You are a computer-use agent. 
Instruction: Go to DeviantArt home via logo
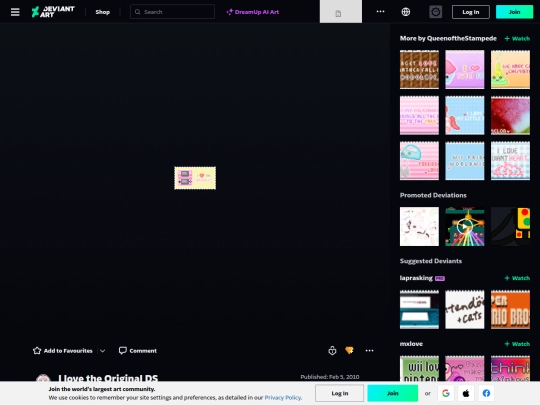53,12
